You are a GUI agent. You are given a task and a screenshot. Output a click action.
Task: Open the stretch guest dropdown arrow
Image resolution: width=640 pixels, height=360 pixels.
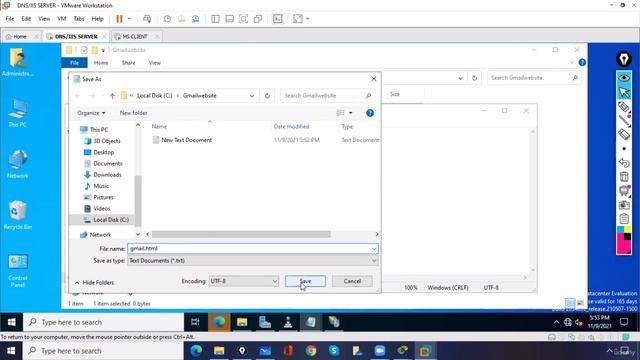click(308, 19)
